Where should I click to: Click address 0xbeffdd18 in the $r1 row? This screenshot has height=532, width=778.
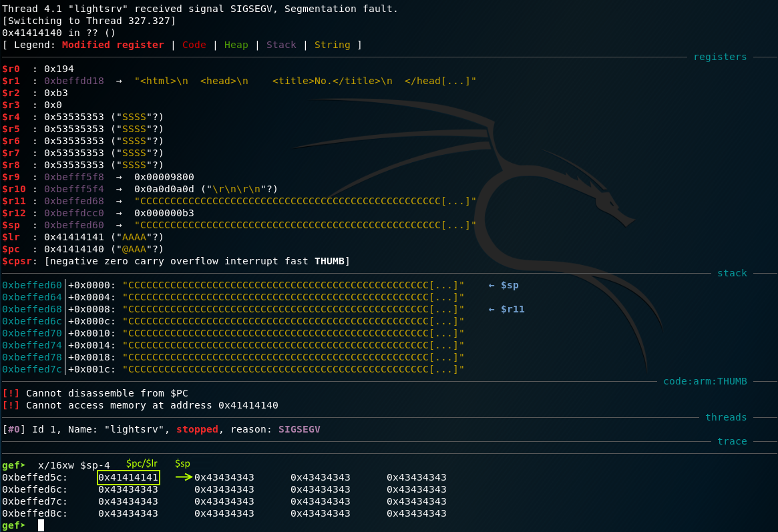click(74, 81)
